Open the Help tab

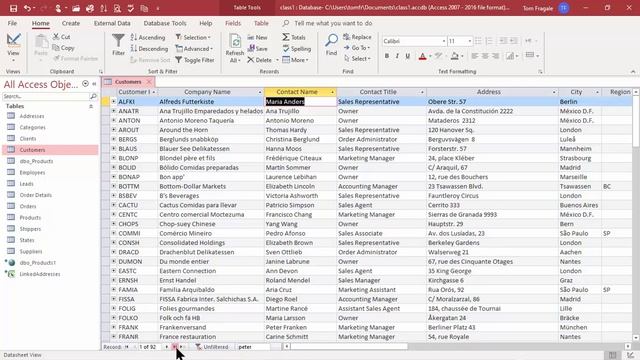(x=205, y=23)
